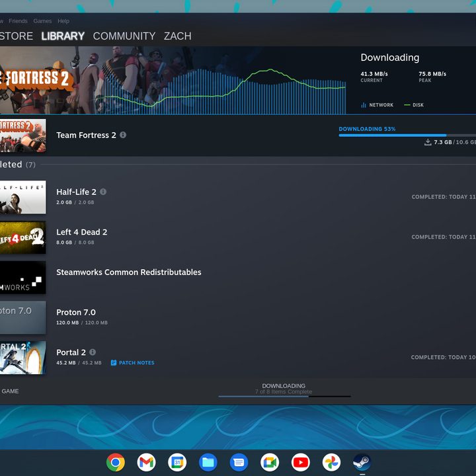This screenshot has height=476, width=476.
Task: Click the Left 4 Dead 2 completed timestamp
Action: pyautogui.click(x=444, y=237)
